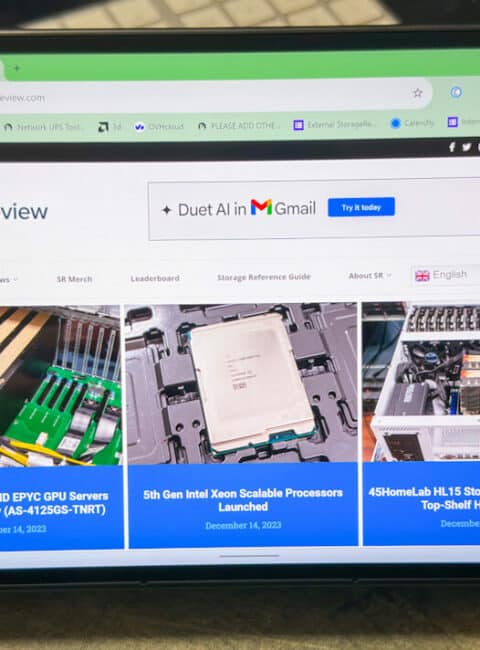Open the EPYC GPU server article thumbnail
This screenshot has width=480, height=650.
point(61,386)
